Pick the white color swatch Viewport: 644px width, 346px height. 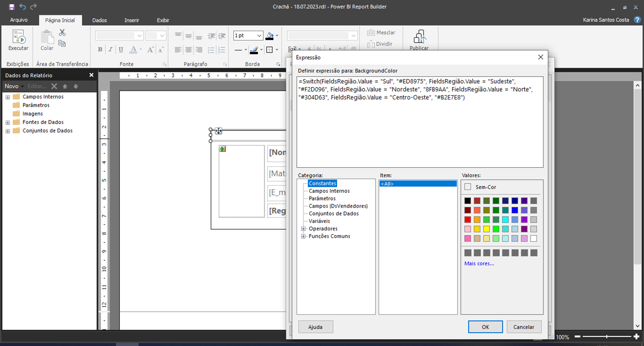[534, 238]
